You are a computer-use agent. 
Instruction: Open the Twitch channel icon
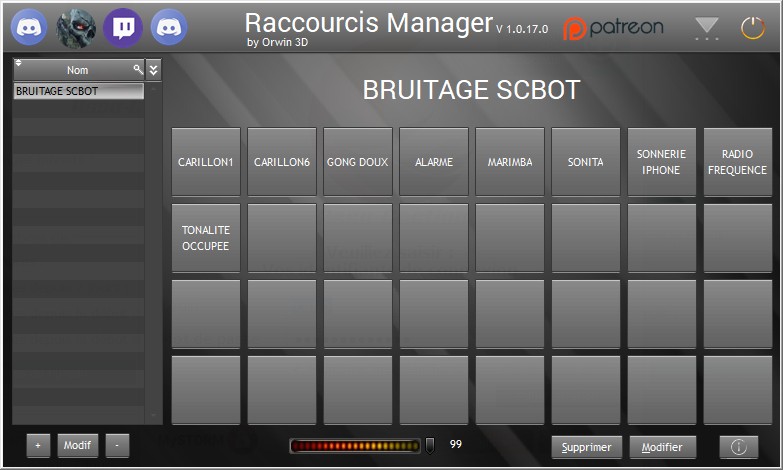[123, 27]
